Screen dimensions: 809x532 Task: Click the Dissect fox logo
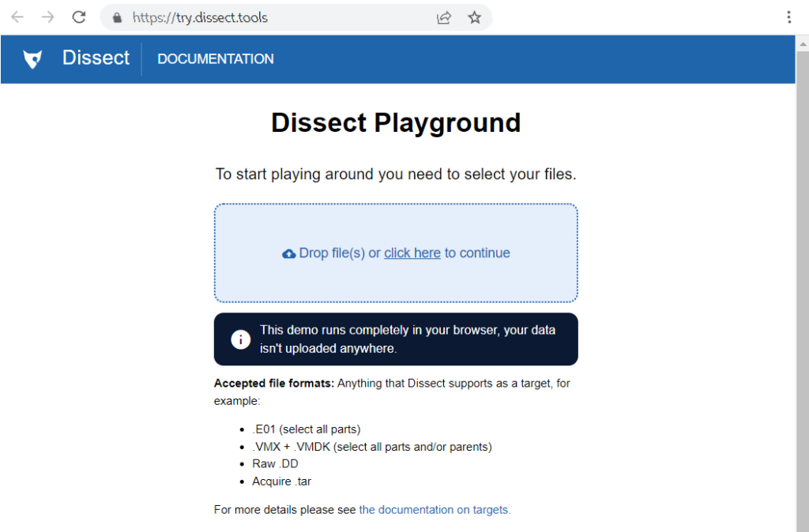[x=32, y=58]
